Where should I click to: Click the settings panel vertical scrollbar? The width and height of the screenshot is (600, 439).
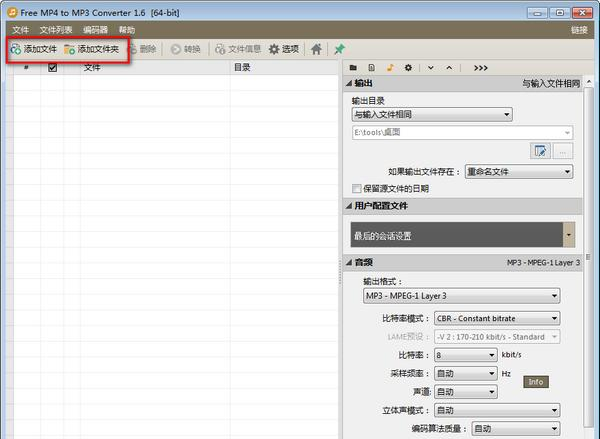point(589,257)
